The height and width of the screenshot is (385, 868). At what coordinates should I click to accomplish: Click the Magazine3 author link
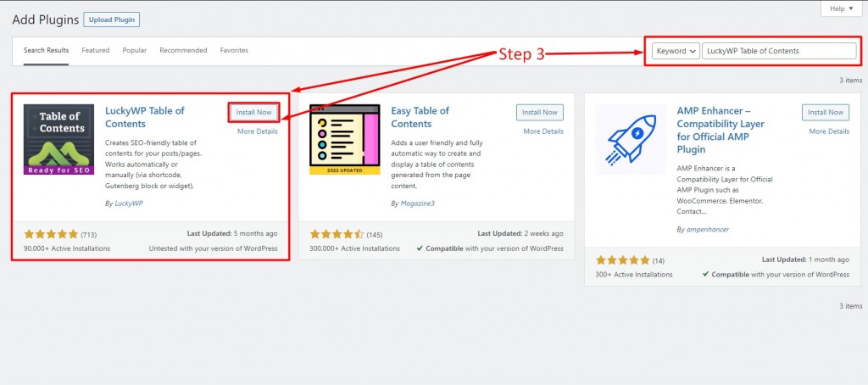click(418, 204)
